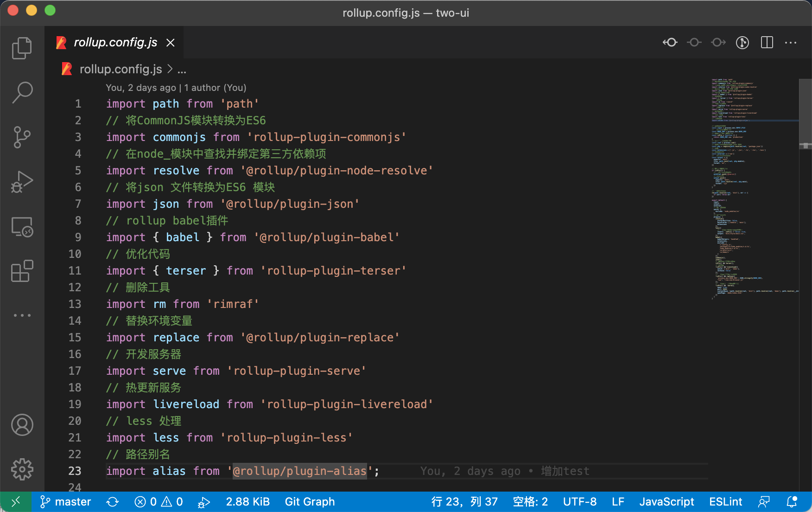This screenshot has height=512, width=812.
Task: Open notifications bell in status bar
Action: click(792, 502)
